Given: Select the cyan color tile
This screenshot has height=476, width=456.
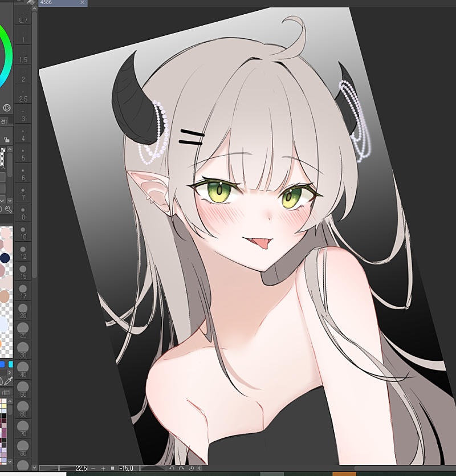Looking at the screenshot, I should 11,364.
